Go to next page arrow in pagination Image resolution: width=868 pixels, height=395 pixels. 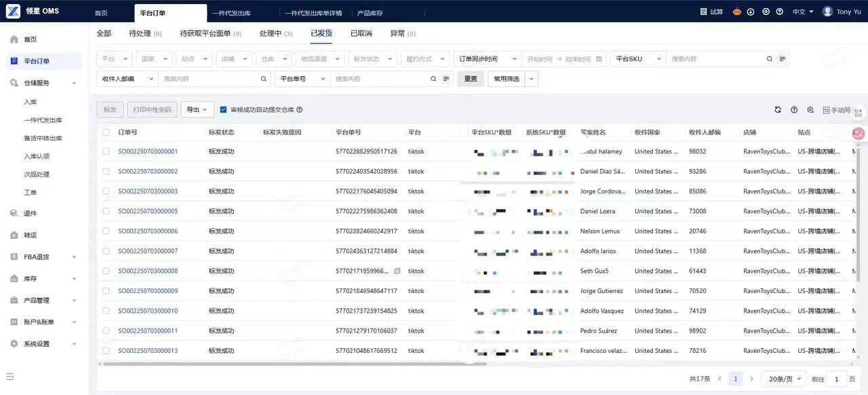[751, 379]
